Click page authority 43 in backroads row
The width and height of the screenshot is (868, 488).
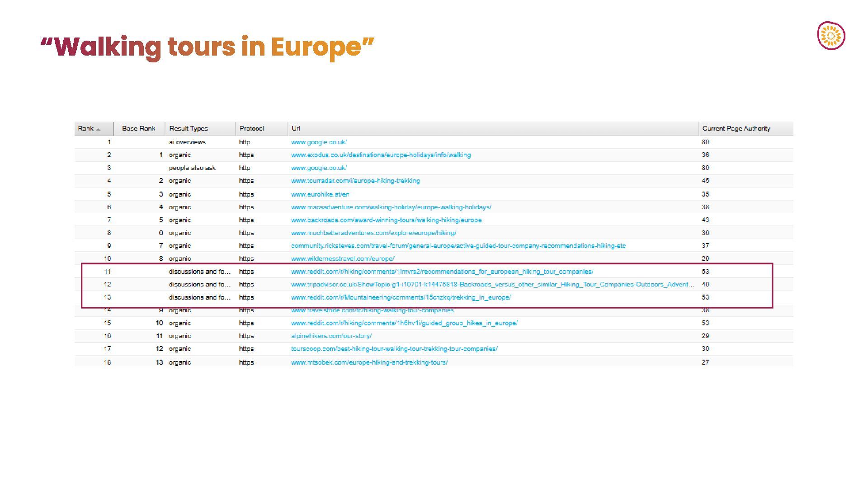(x=705, y=220)
